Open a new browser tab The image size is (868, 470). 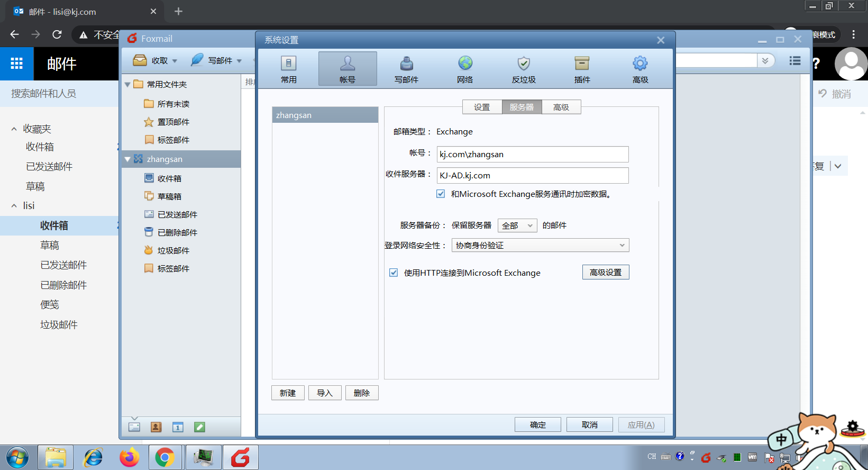[x=178, y=12]
